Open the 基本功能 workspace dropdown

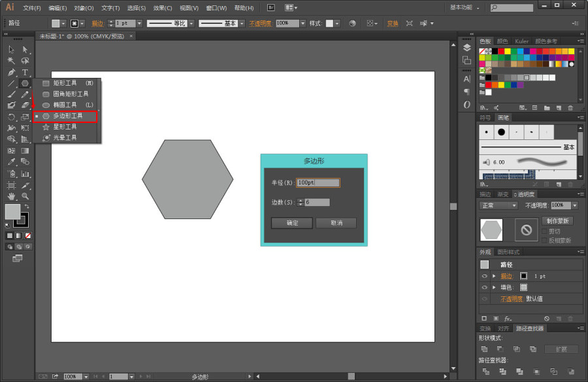coord(465,7)
